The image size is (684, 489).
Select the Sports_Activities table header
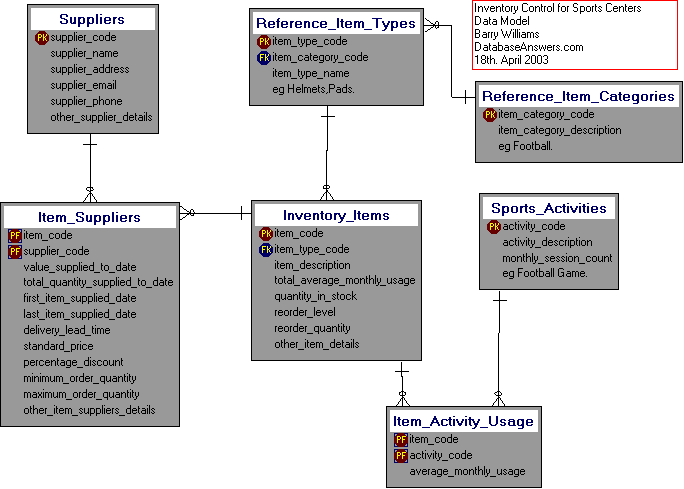[548, 208]
